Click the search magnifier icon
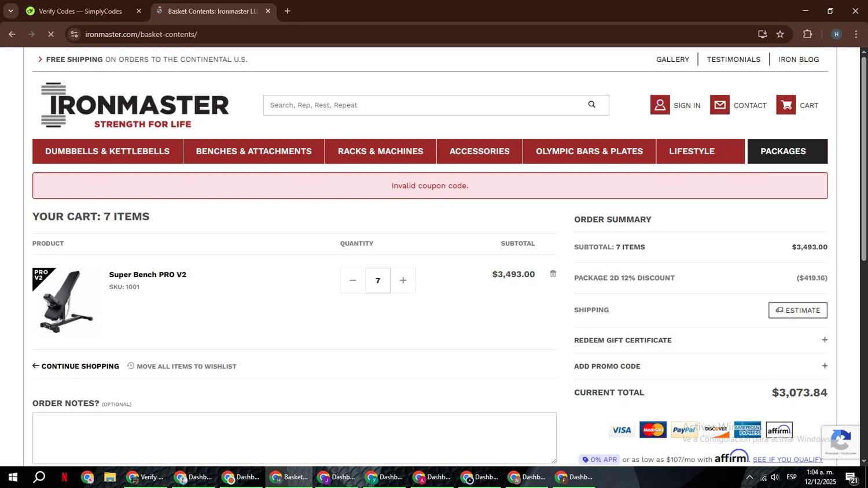The height and width of the screenshot is (488, 868). tap(591, 105)
